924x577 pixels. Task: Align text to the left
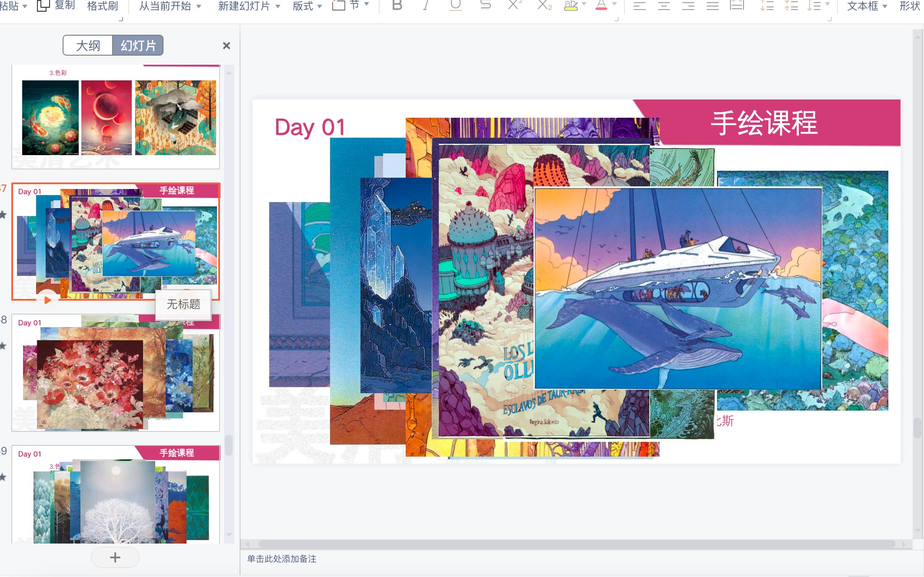coord(639,6)
